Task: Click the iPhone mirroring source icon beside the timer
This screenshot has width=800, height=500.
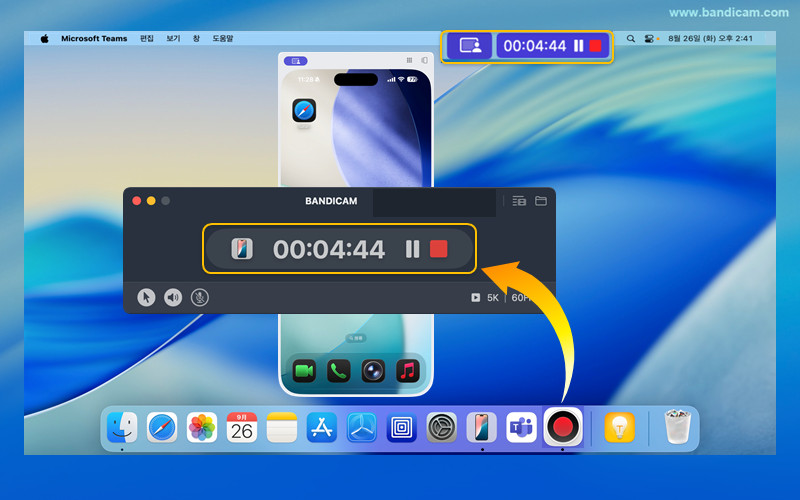Action: click(242, 249)
